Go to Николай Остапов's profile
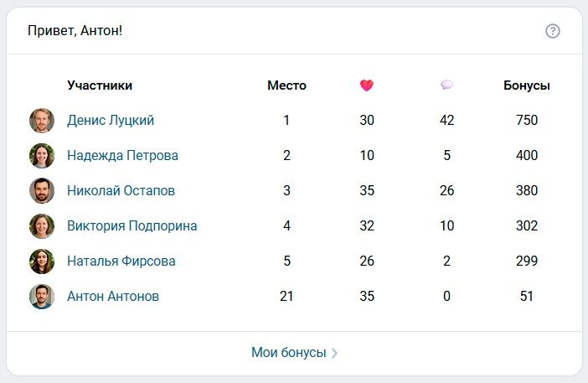This screenshot has width=588, height=383. click(x=121, y=191)
